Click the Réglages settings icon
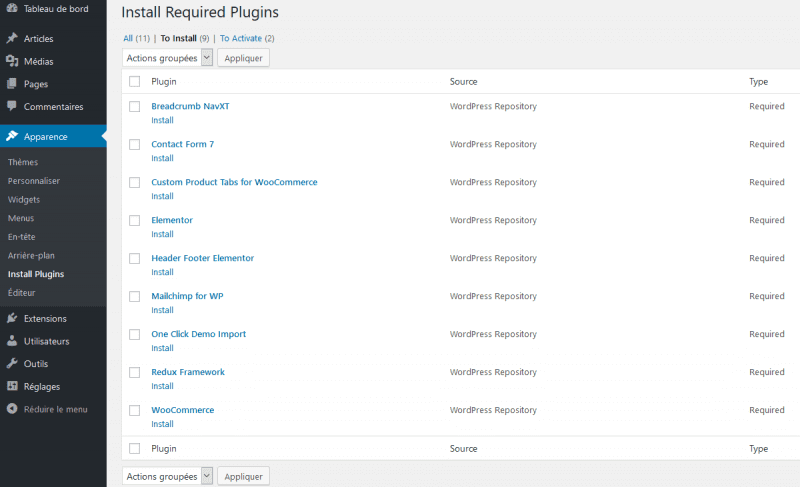Screen dimensions: 800x487 (12, 386)
